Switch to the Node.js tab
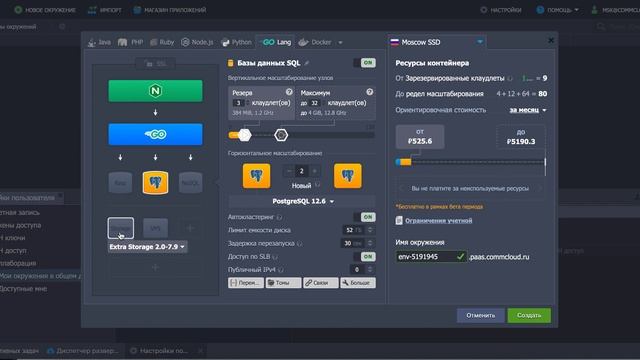640x360 pixels. tap(197, 42)
